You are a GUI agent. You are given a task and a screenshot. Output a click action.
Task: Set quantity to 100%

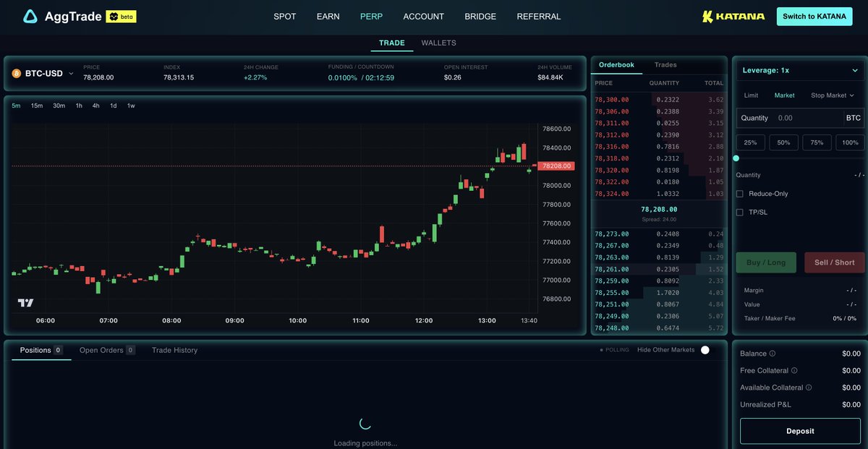[850, 142]
